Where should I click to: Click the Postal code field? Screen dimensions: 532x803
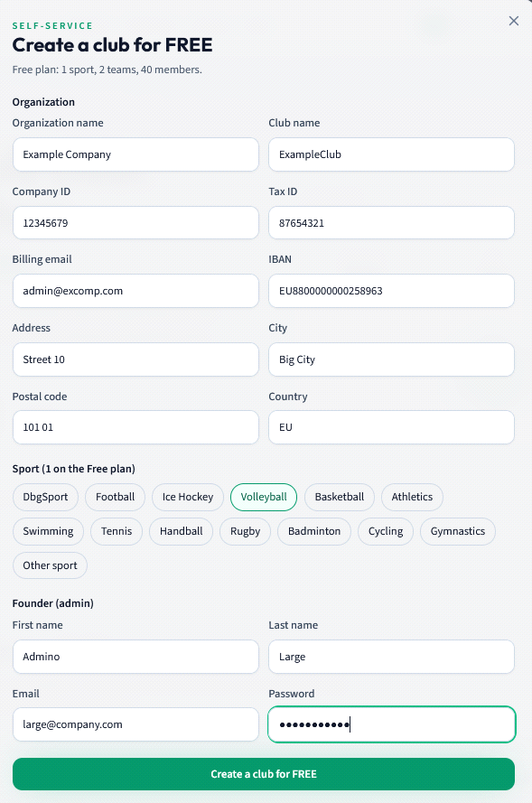(135, 427)
